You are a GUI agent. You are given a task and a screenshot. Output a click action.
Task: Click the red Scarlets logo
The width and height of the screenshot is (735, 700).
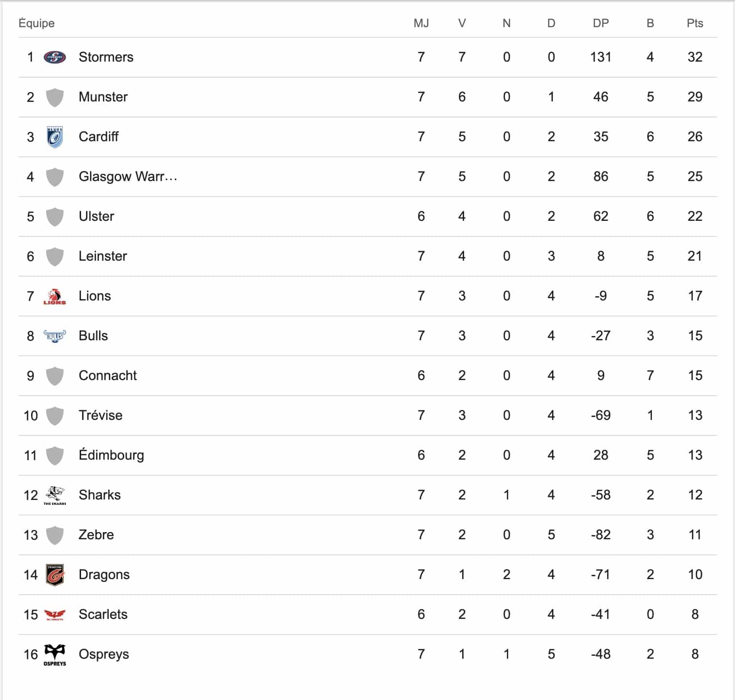point(55,615)
